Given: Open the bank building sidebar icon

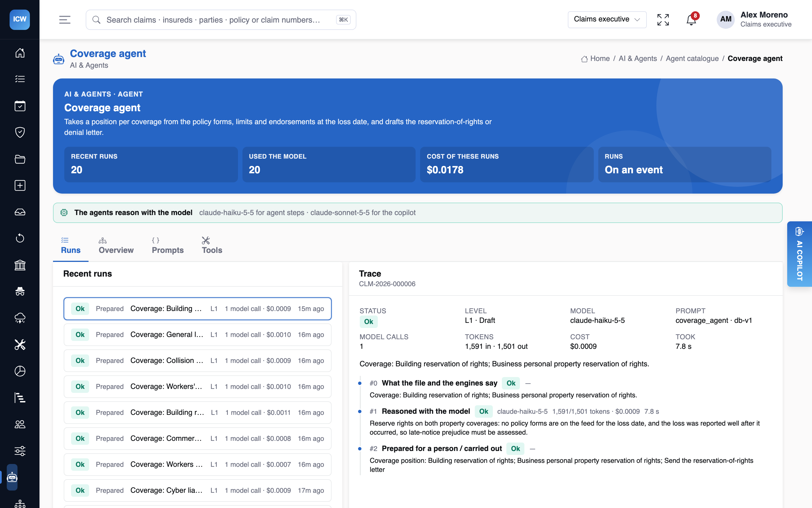Looking at the screenshot, I should point(20,265).
